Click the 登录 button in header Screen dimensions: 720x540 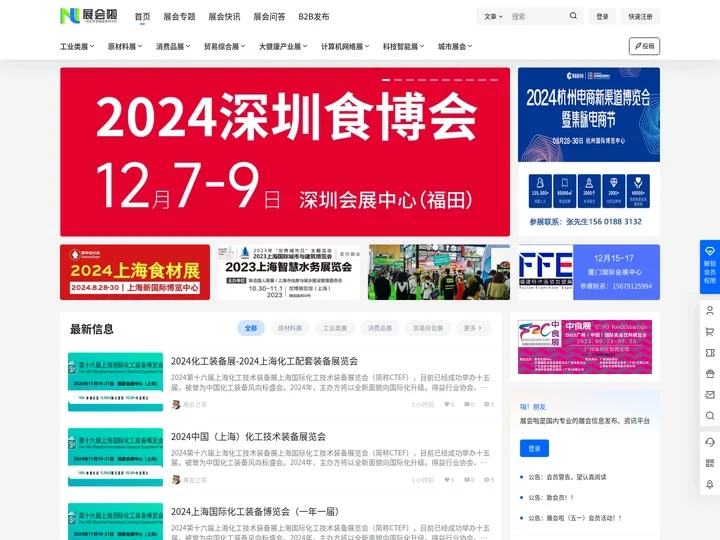(x=602, y=17)
